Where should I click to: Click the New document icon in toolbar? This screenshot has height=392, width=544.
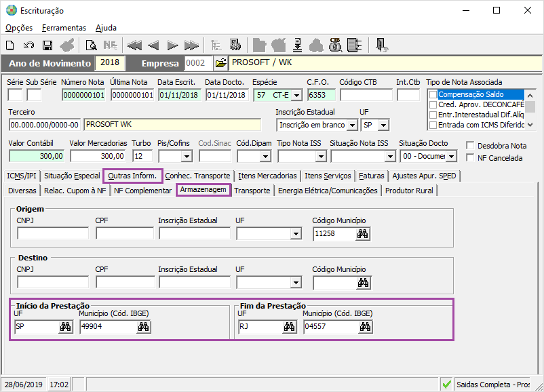point(10,45)
